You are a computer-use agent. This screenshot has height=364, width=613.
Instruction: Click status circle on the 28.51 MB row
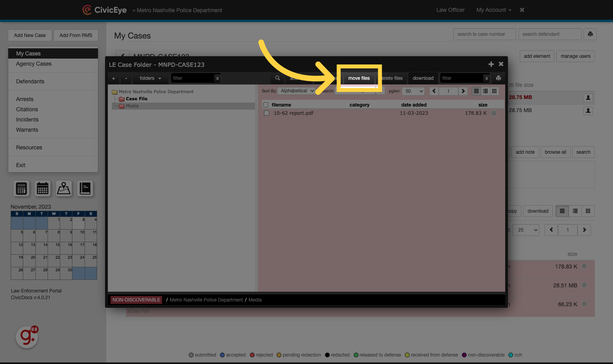584,285
